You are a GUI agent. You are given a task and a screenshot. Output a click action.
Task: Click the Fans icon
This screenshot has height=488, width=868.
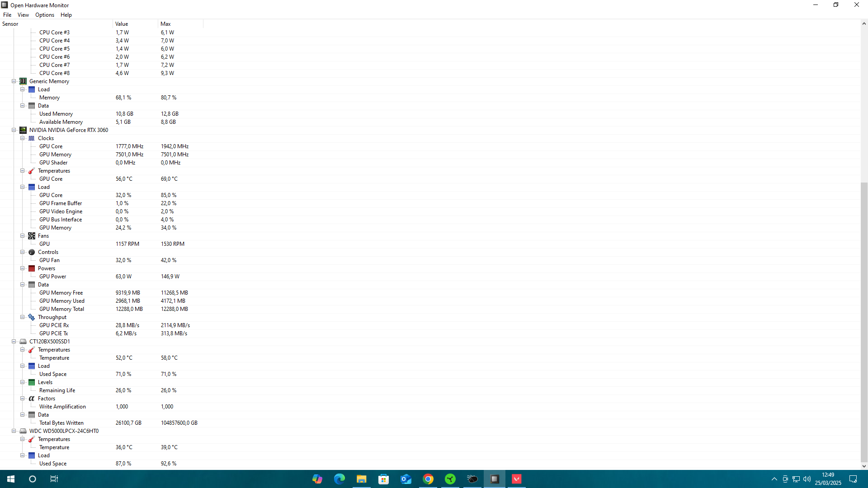32,236
